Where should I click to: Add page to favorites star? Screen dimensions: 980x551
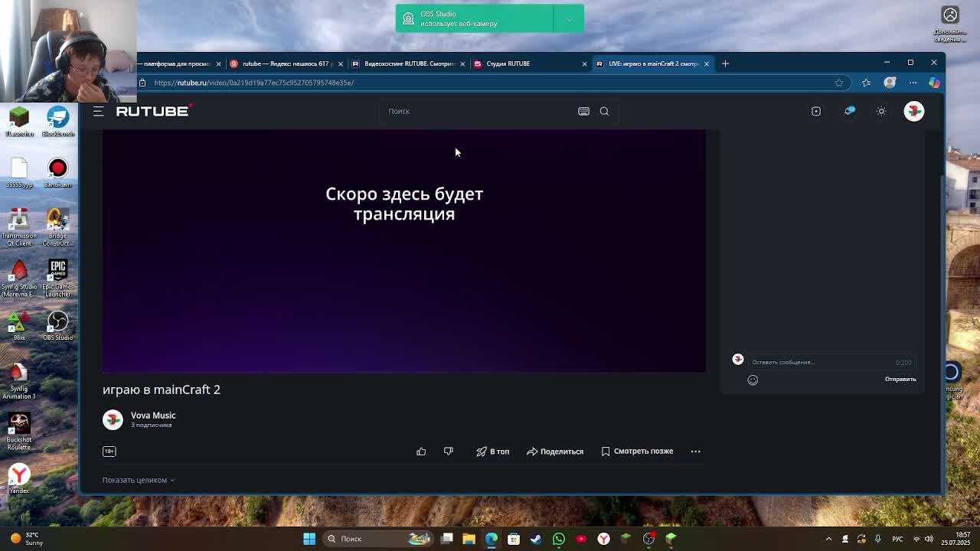(839, 83)
